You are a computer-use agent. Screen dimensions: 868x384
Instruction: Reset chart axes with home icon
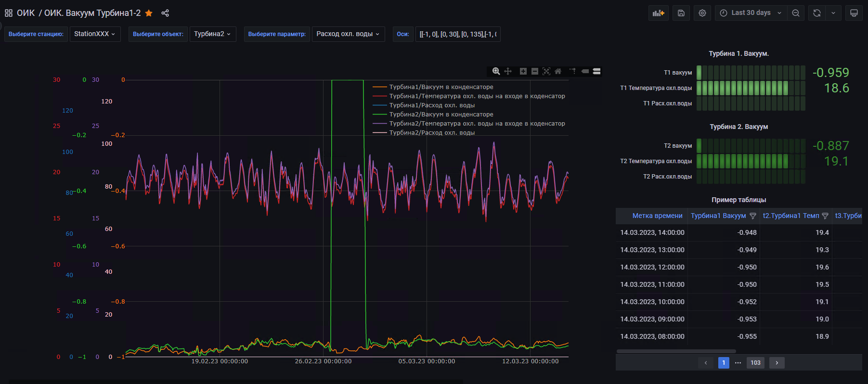(558, 71)
